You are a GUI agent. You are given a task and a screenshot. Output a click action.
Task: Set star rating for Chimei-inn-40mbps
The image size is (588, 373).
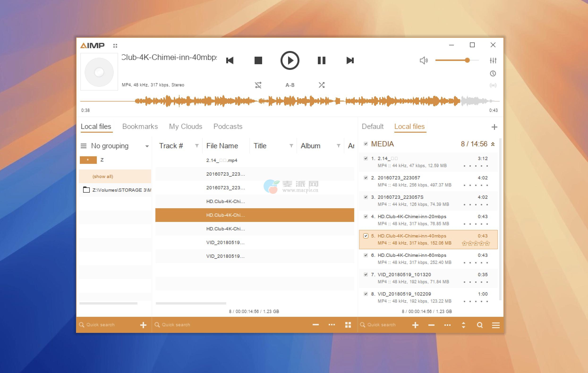pos(476,243)
